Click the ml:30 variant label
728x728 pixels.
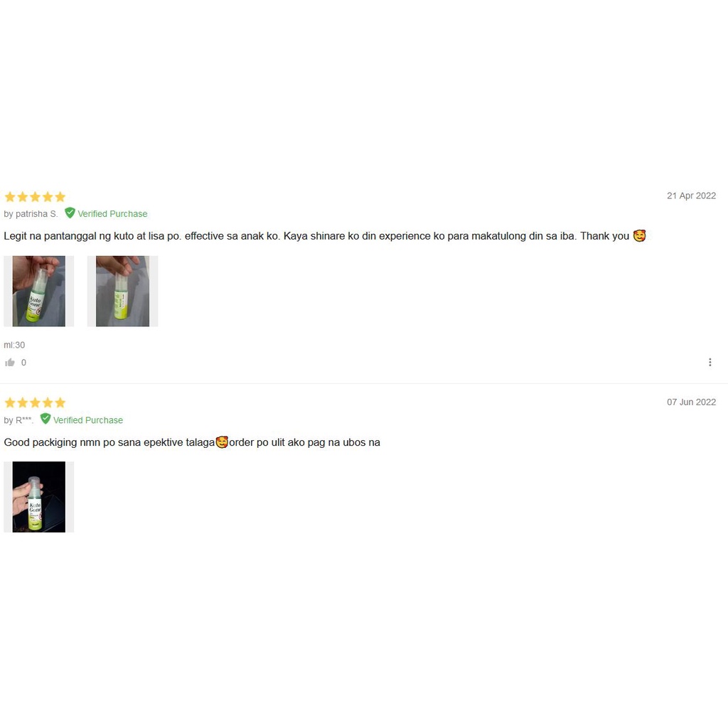click(x=14, y=345)
